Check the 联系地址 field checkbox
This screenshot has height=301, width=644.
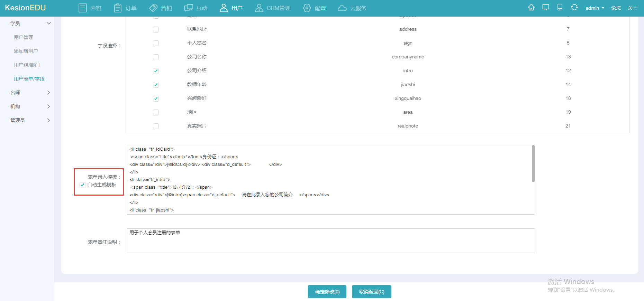[156, 29]
